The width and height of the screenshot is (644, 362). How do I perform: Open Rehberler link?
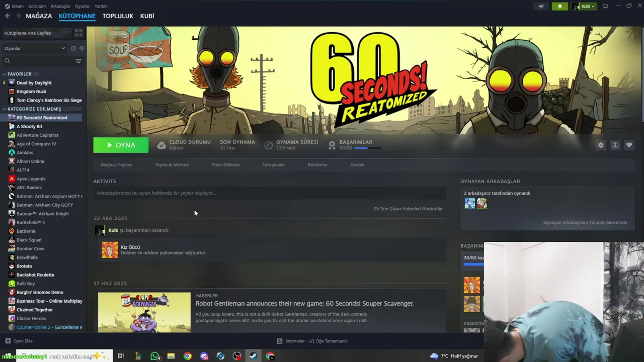[x=317, y=164]
